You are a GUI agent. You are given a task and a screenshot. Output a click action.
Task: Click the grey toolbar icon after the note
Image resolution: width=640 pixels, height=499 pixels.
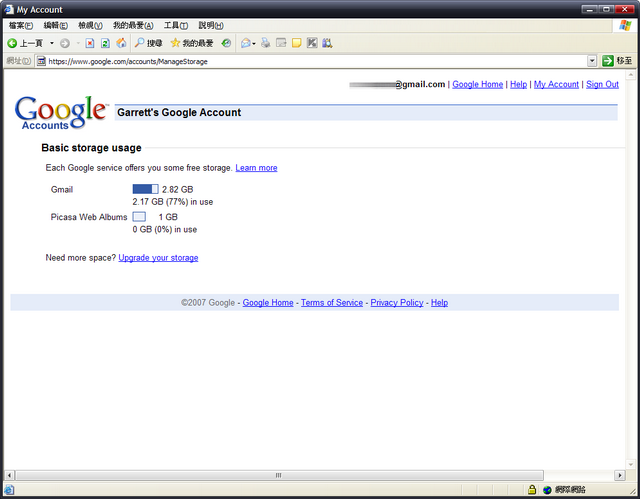(312, 43)
